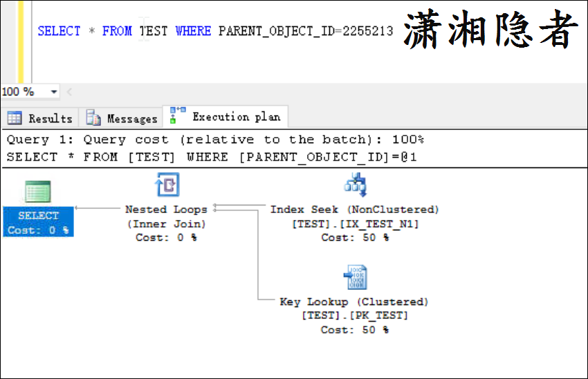Click the Messages tab document icon
The height and width of the screenshot is (379, 588).
93,118
